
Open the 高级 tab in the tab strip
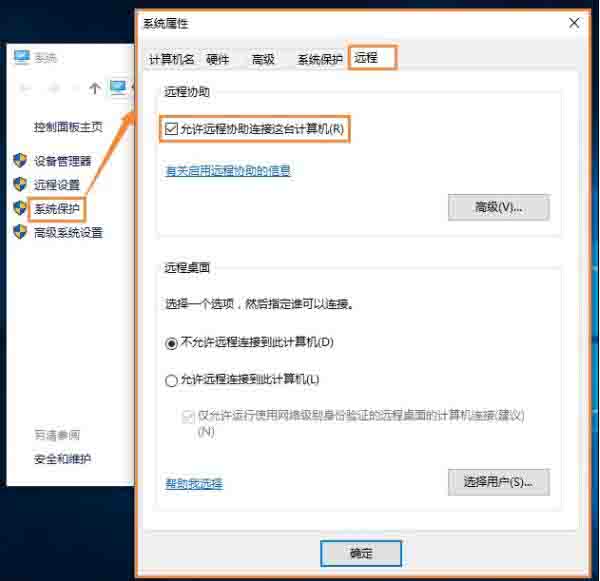263,60
